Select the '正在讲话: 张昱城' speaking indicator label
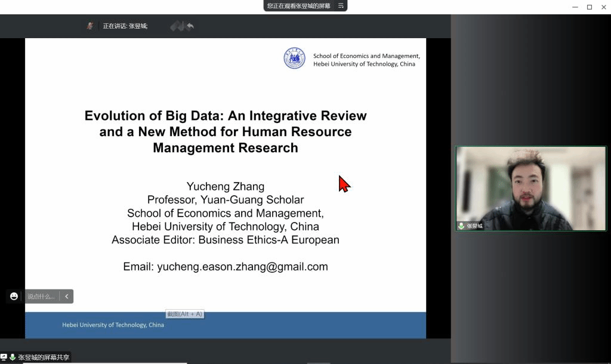611x364 pixels. pyautogui.click(x=125, y=26)
